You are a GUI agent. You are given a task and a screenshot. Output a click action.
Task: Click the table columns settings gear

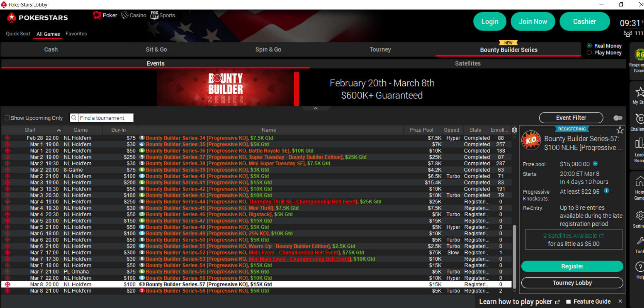point(515,130)
